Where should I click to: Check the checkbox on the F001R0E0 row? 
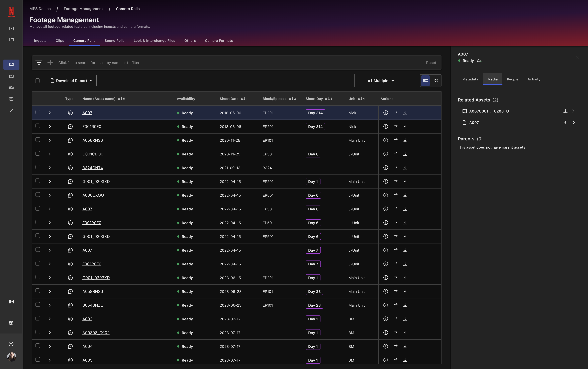[38, 126]
